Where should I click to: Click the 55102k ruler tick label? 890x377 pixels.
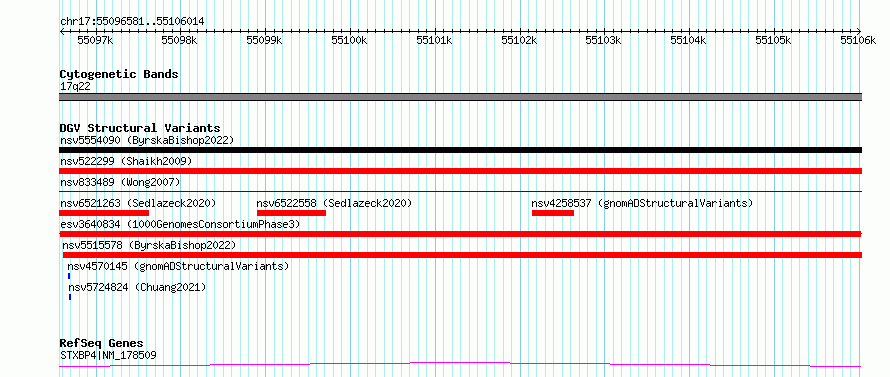(x=519, y=40)
